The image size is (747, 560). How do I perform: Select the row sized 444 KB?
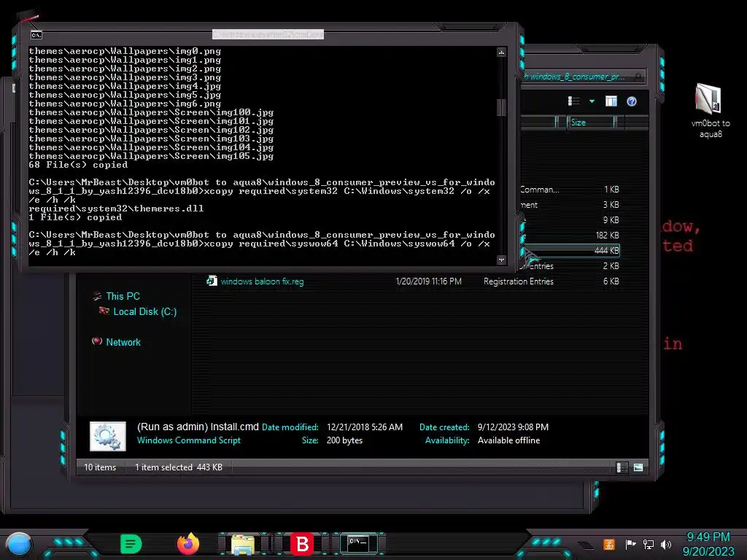pyautogui.click(x=571, y=251)
